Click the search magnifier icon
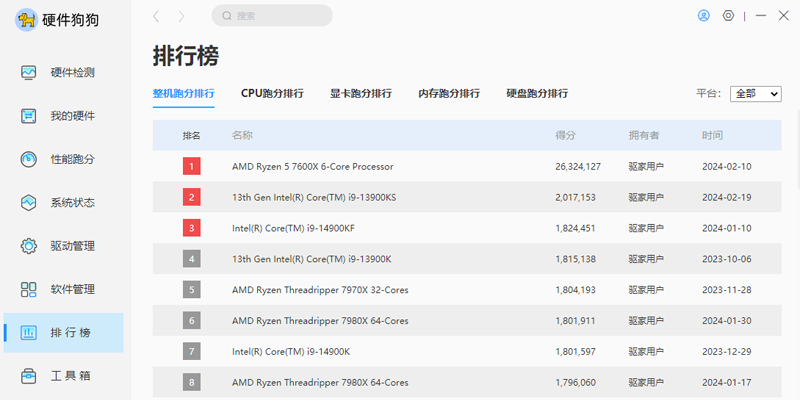This screenshot has height=400, width=800. click(x=227, y=16)
